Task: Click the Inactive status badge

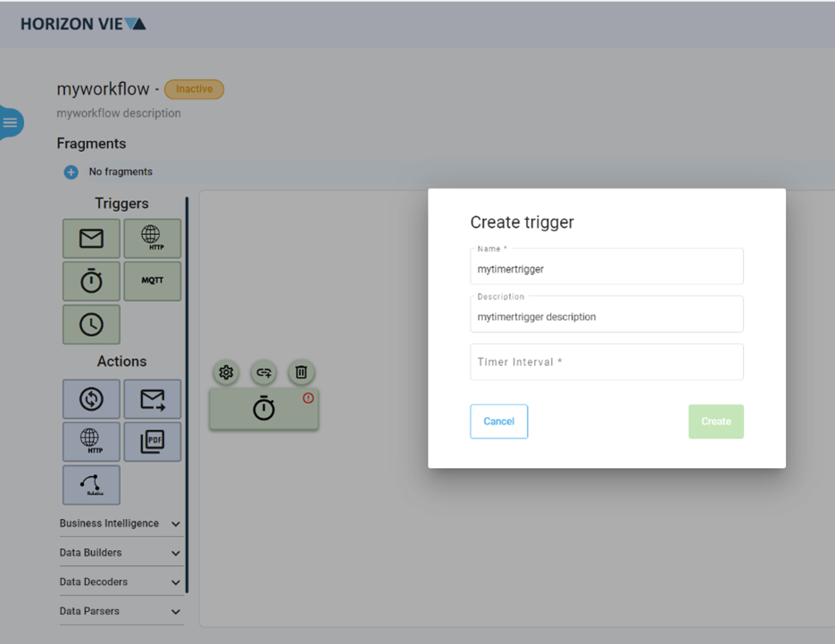Action: point(194,88)
